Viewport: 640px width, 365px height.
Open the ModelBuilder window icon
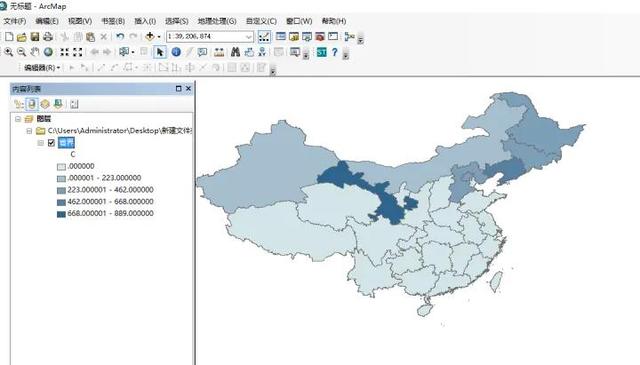click(x=349, y=37)
